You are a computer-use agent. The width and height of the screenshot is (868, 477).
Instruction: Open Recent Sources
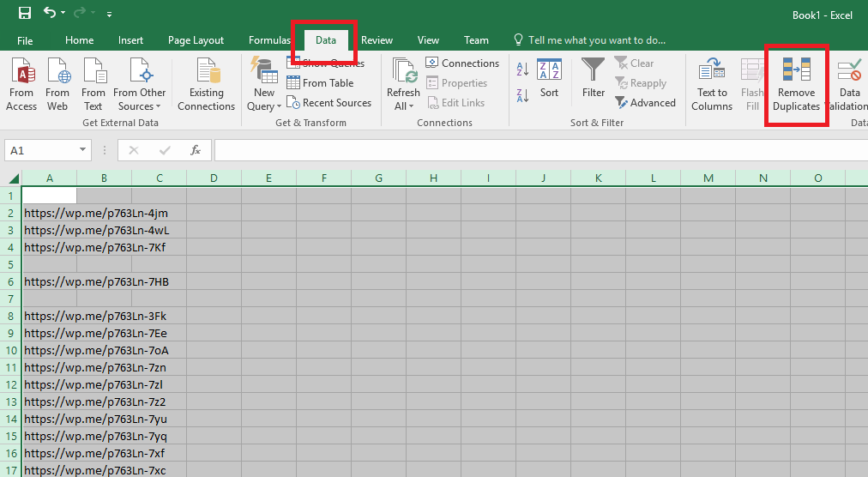point(329,103)
